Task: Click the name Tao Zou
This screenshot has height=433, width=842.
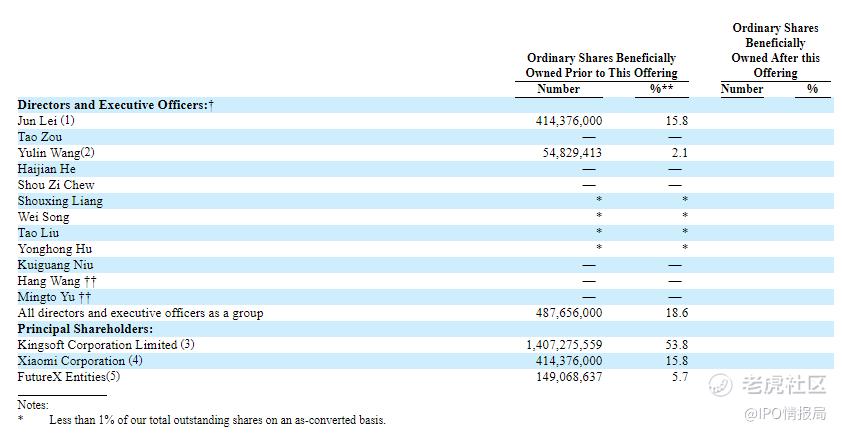Action: click(40, 137)
